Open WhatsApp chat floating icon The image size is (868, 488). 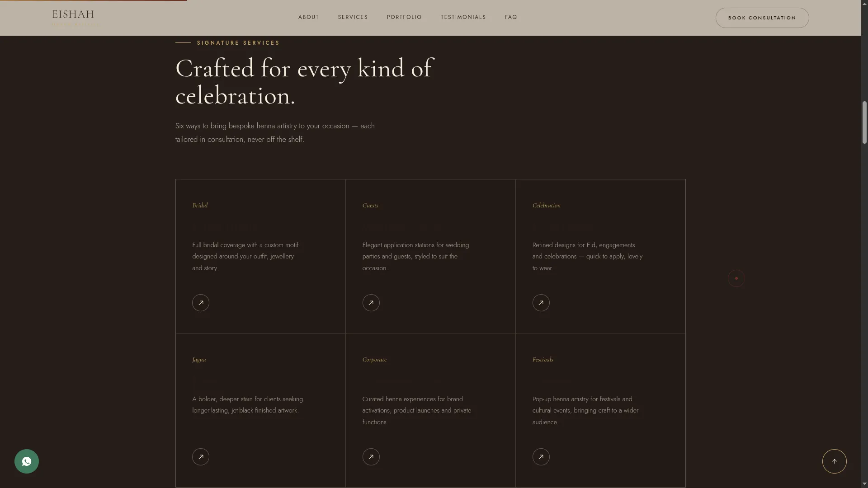pyautogui.click(x=27, y=461)
